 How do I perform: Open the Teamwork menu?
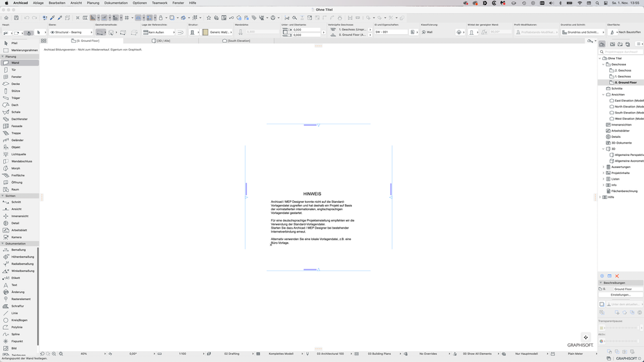[x=159, y=3]
